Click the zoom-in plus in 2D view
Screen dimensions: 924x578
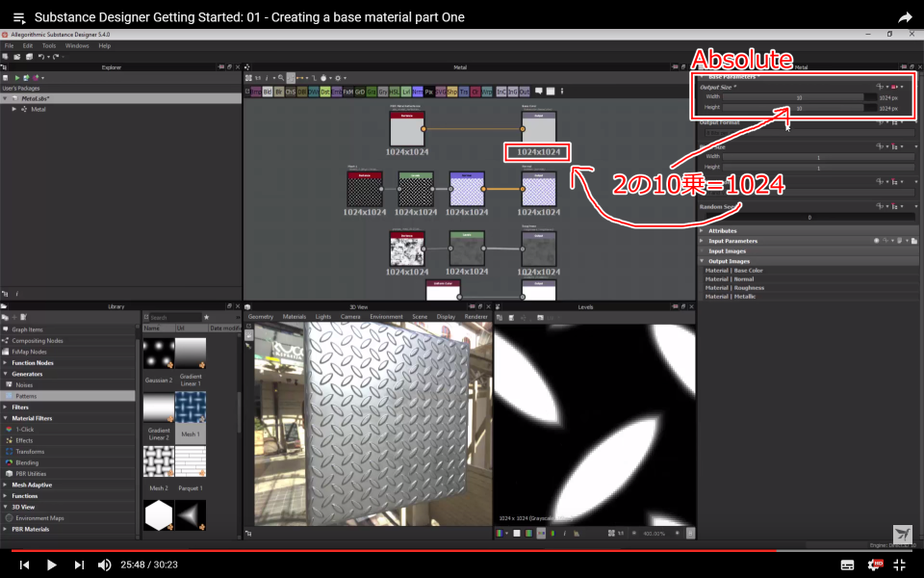(677, 533)
